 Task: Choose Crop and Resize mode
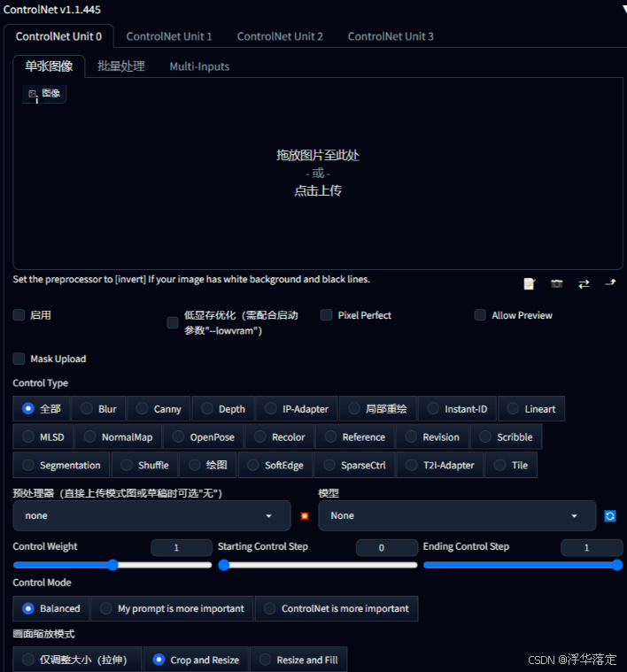[x=196, y=659]
